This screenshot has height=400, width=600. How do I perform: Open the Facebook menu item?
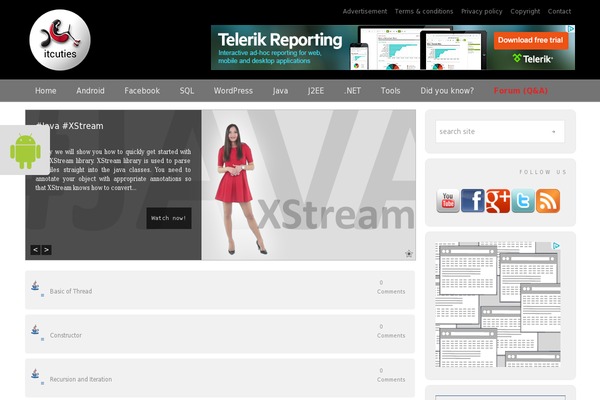tap(142, 91)
